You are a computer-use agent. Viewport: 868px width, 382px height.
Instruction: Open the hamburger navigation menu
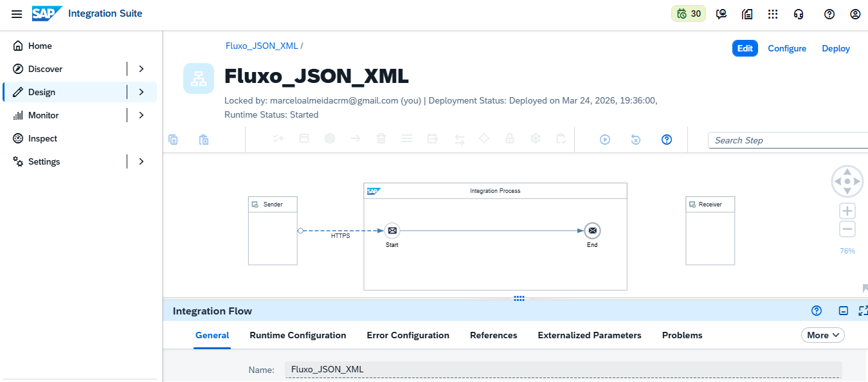pyautogui.click(x=17, y=14)
